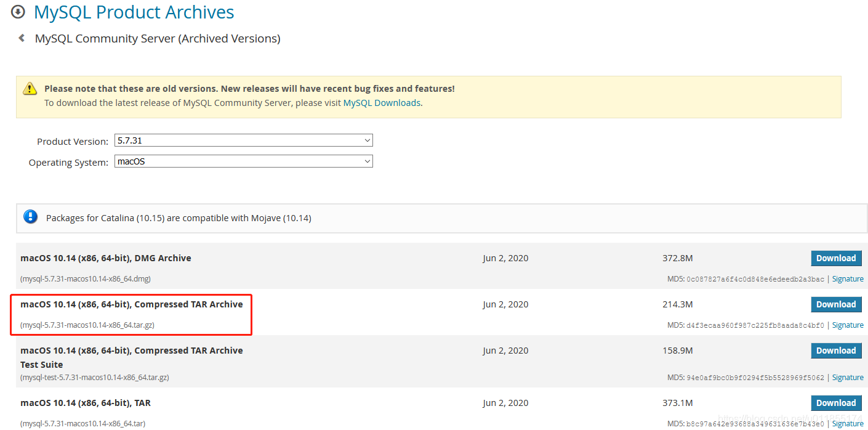868x430 pixels.
Task: Click the download circle icon beside MySQL Product Archives
Action: 18,12
